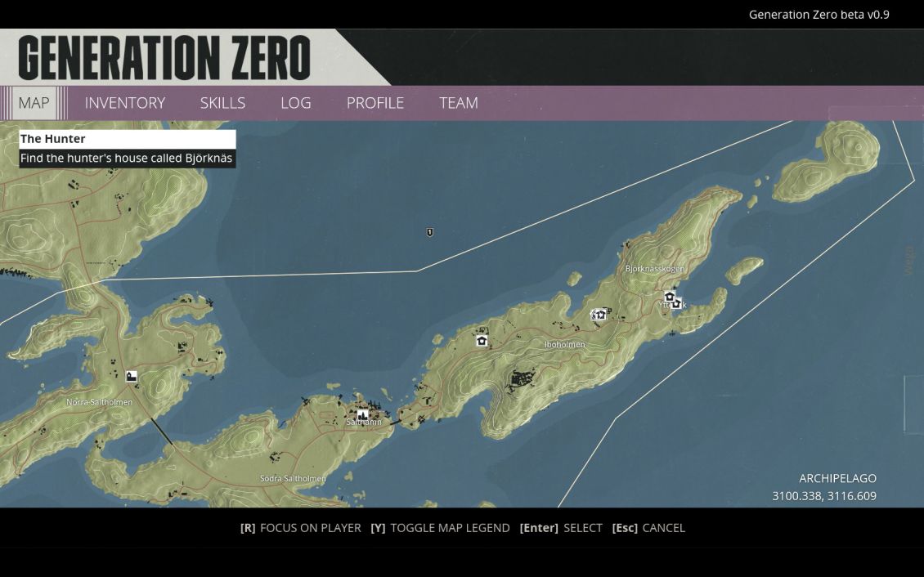Select lower house icon overlapping Ytt...k label
The width and height of the screenshot is (924, 577).
[676, 304]
